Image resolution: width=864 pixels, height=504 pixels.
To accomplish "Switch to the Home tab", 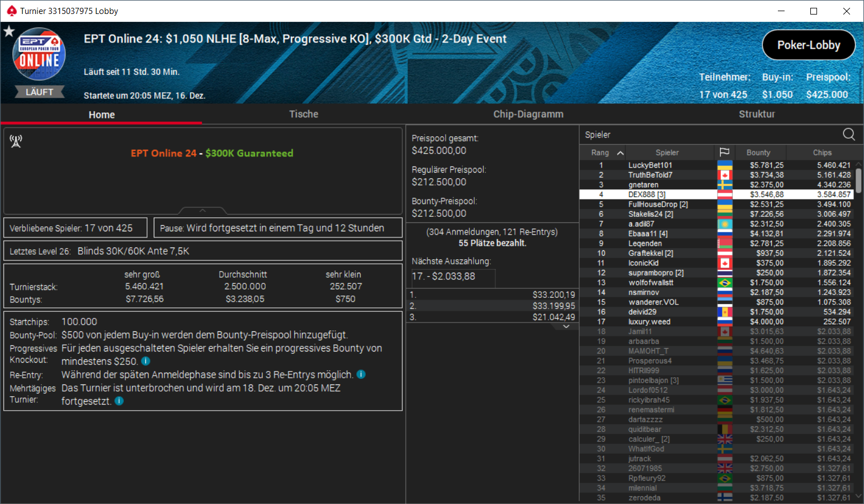I will pos(101,115).
